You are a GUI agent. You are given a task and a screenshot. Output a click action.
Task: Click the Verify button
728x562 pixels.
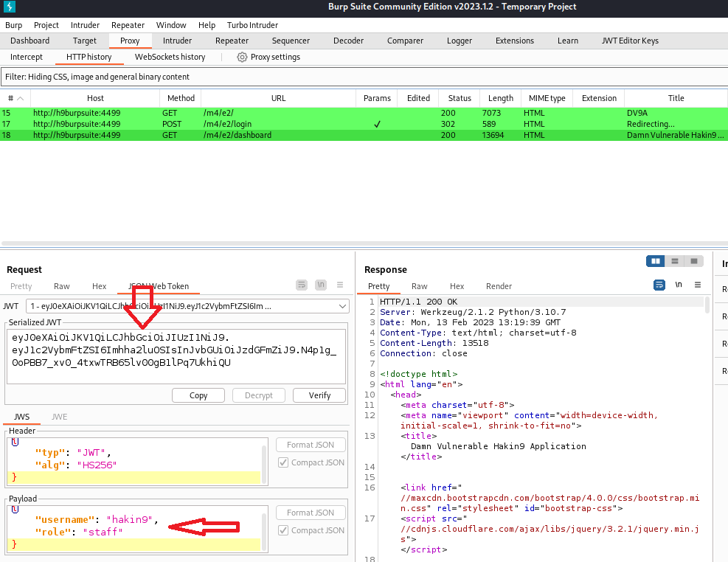point(319,395)
